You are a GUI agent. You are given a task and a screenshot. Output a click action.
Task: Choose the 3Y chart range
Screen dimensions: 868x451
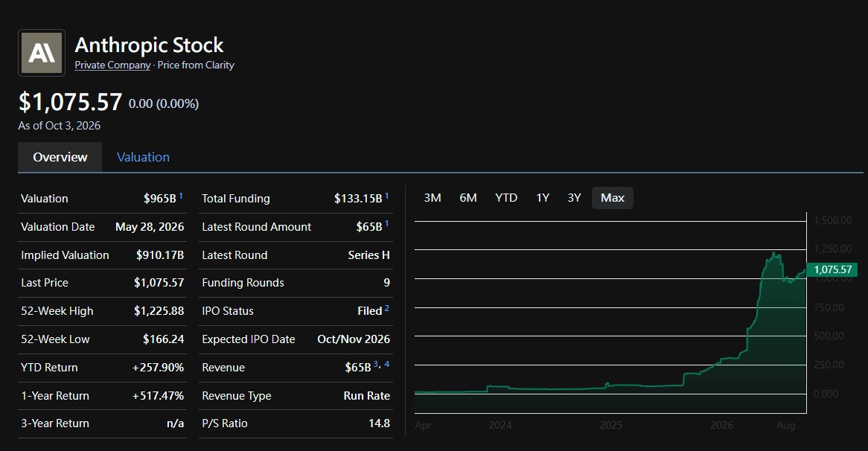pyautogui.click(x=574, y=197)
